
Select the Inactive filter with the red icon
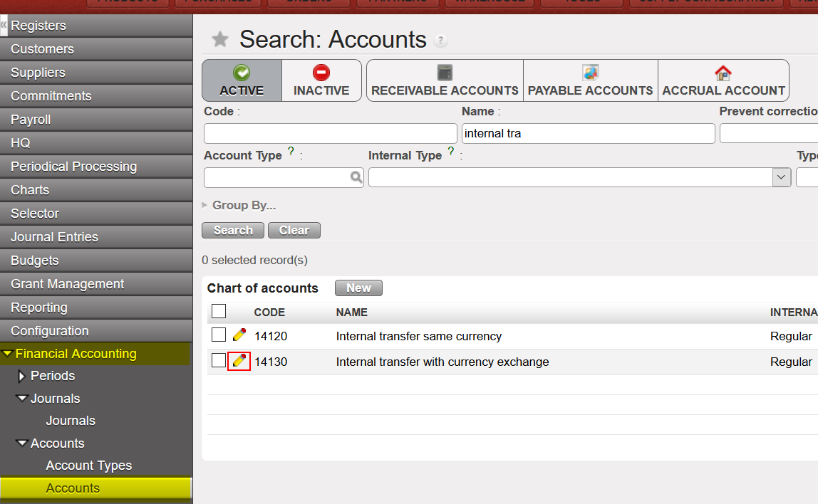pos(321,80)
